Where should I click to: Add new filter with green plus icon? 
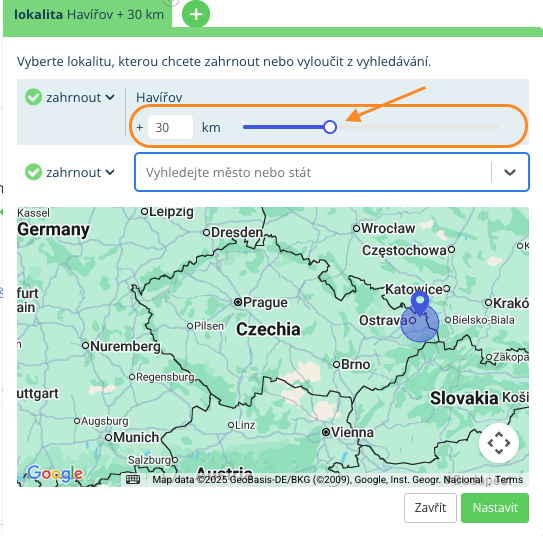pyautogui.click(x=196, y=14)
